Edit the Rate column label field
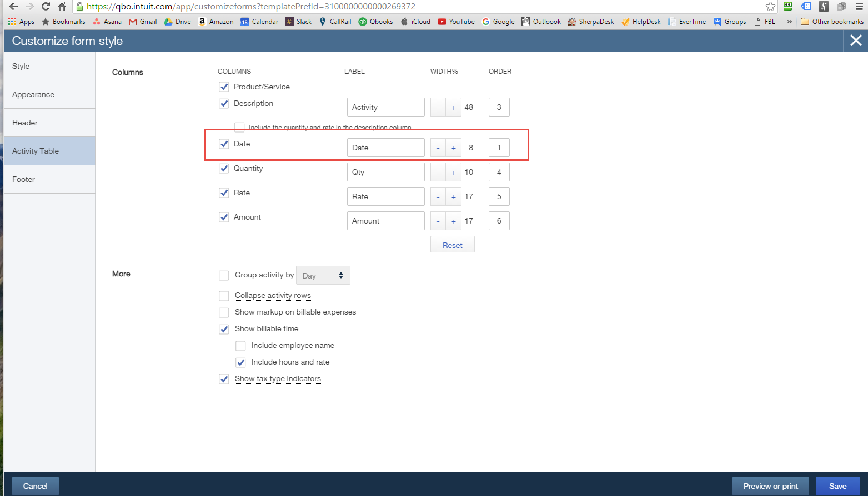The width and height of the screenshot is (868, 496). coord(385,196)
